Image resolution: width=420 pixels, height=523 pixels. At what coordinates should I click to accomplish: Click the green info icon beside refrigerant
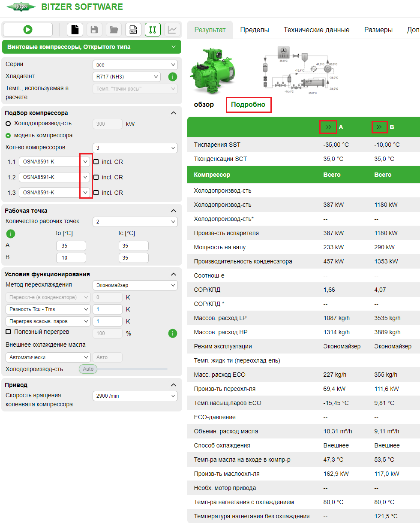click(x=172, y=77)
